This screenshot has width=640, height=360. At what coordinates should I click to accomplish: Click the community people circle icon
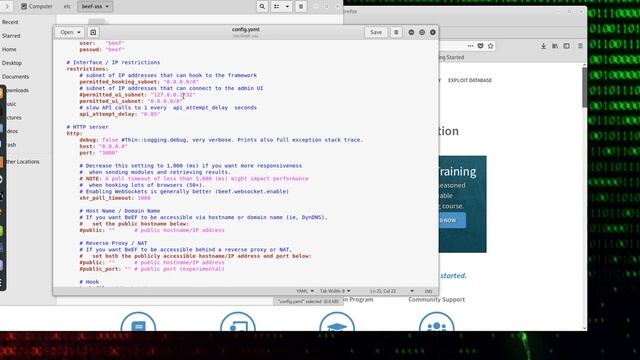[x=436, y=322]
